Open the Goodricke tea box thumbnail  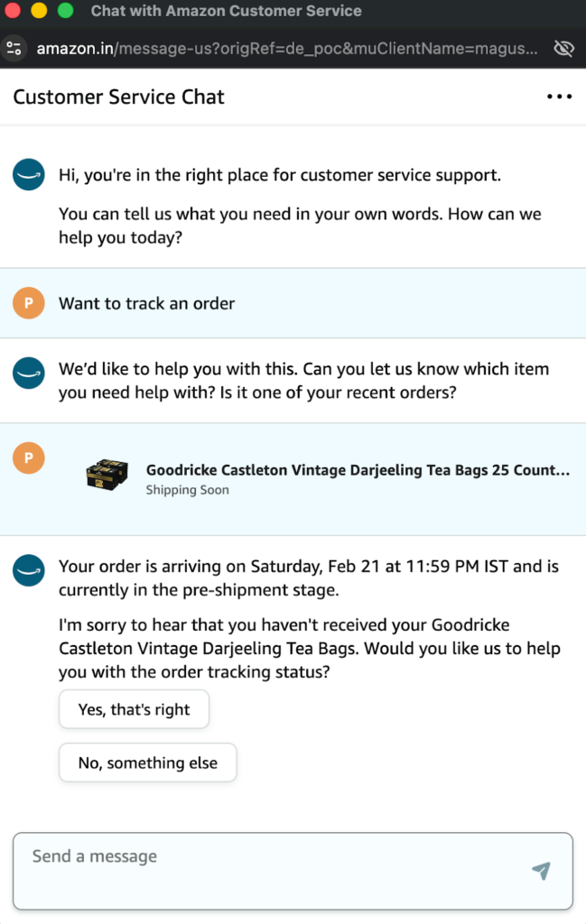pos(106,475)
